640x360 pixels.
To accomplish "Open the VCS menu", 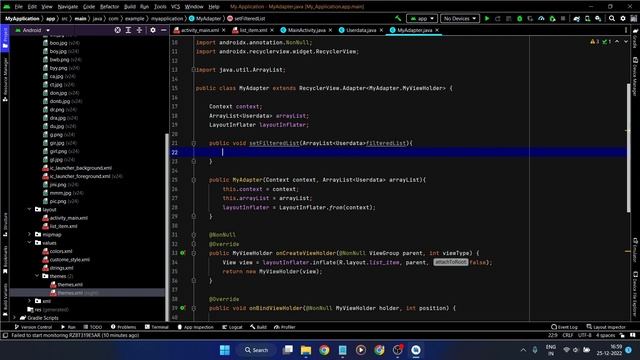I will pos(175,7).
